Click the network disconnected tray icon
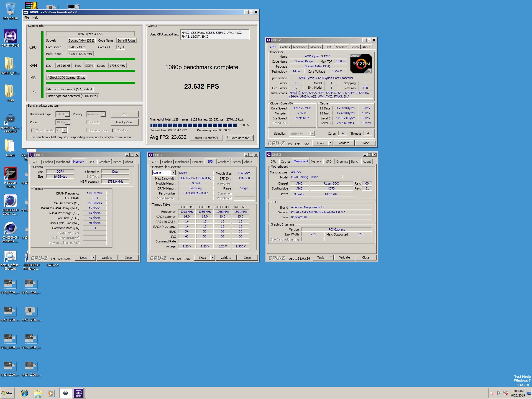 [x=506, y=393]
